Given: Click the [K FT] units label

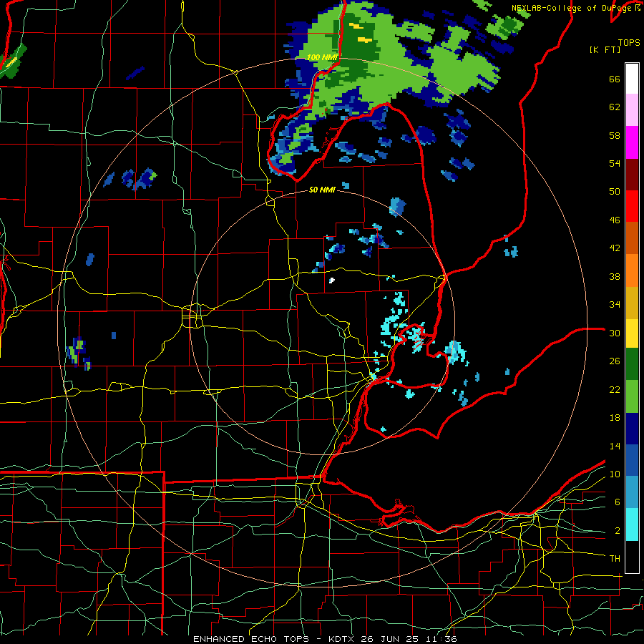Looking at the screenshot, I should [605, 49].
